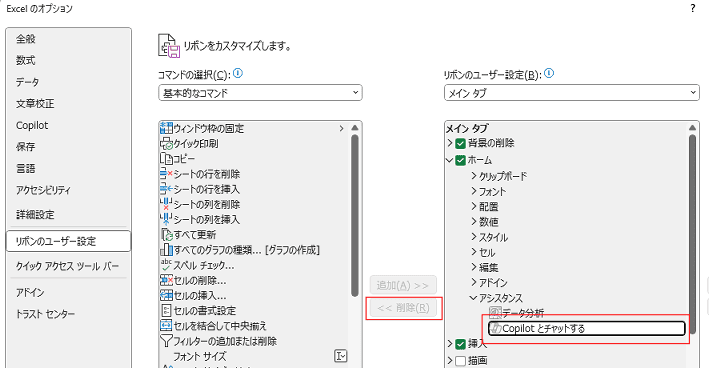Select the insert sheet rows (シートの行を挿入) icon
Viewport: 709px width, 368px height.
point(166,189)
